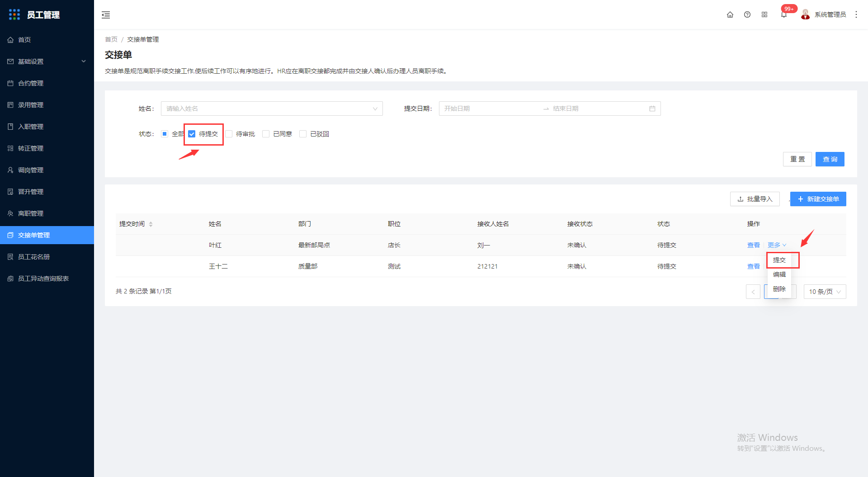Choose 删除 from the more menu

point(779,289)
